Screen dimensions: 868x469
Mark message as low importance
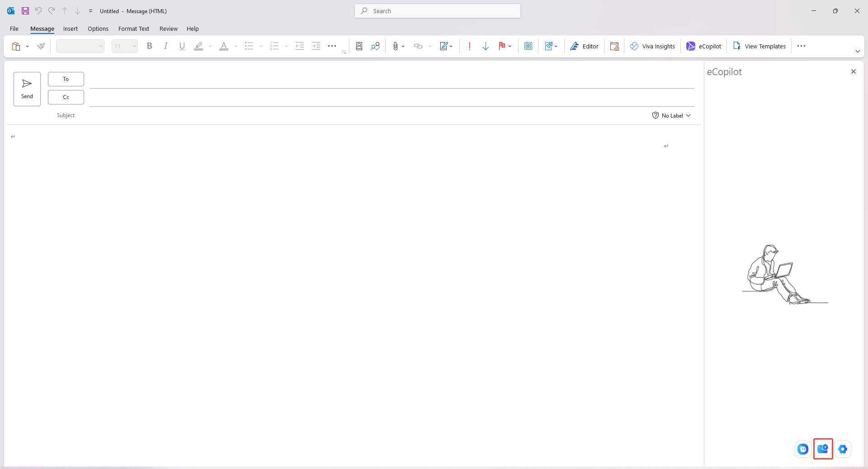pos(486,46)
